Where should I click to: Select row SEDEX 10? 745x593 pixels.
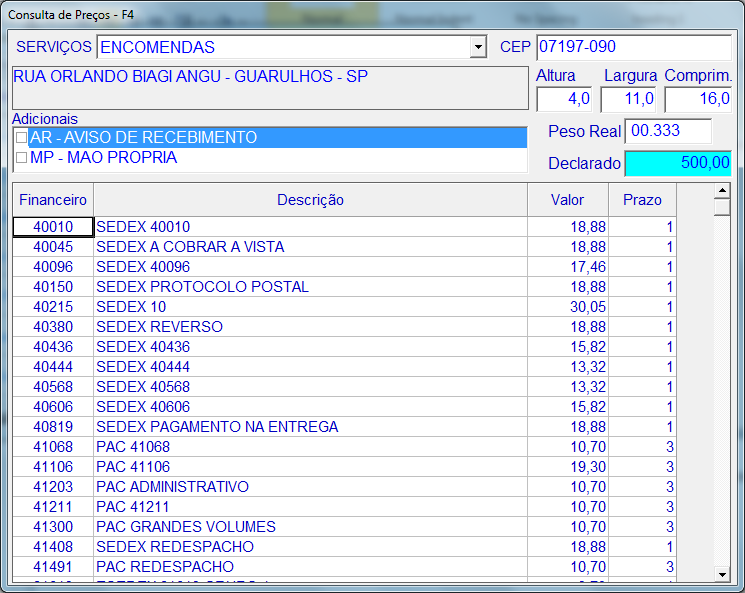pos(344,306)
